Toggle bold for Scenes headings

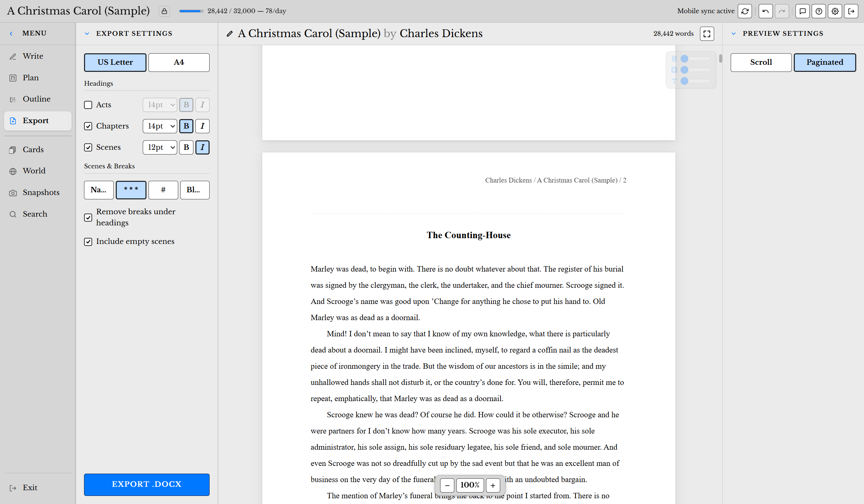pos(186,147)
